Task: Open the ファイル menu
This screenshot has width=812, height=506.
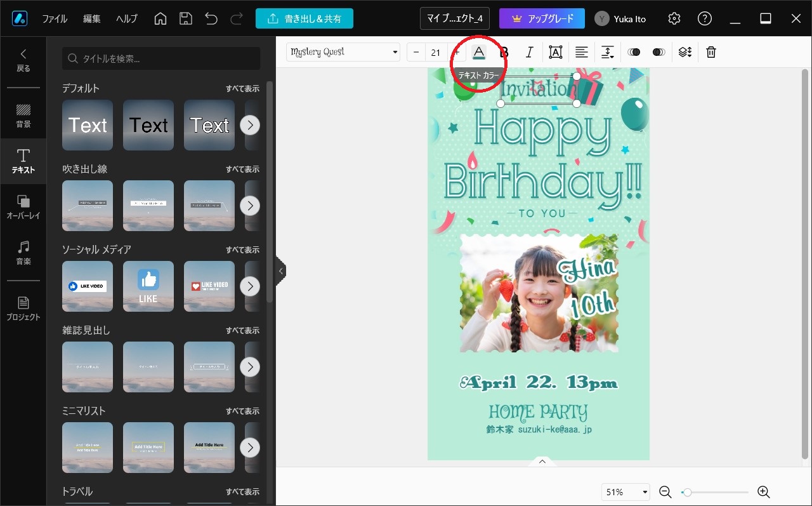Action: [x=55, y=19]
